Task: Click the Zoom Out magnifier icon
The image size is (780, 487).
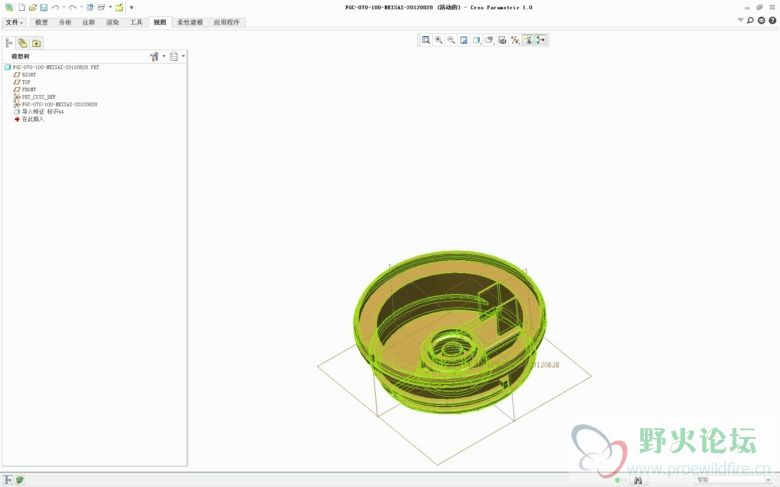Action: pyautogui.click(x=451, y=40)
